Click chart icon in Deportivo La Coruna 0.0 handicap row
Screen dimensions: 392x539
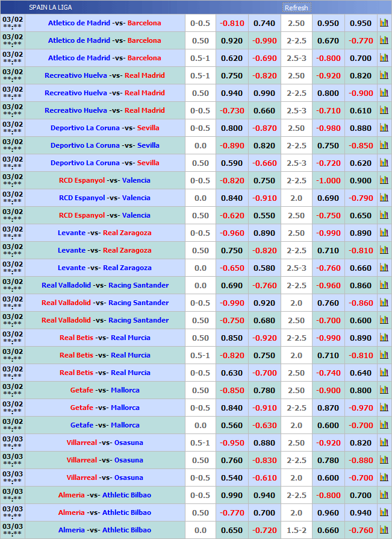[x=384, y=145]
